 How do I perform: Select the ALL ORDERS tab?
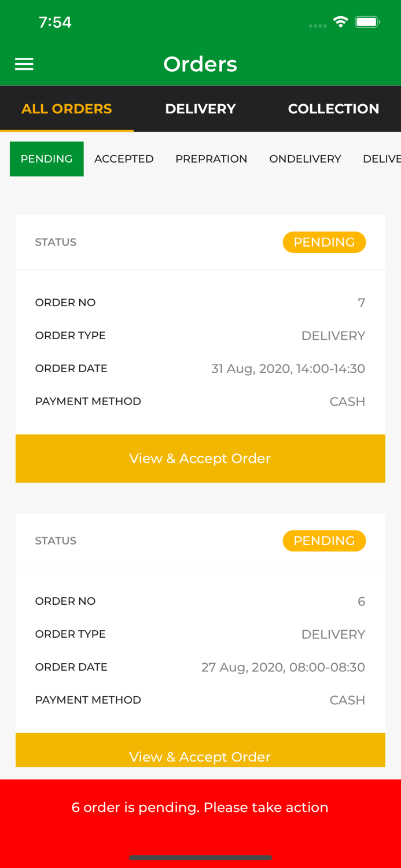pos(67,108)
